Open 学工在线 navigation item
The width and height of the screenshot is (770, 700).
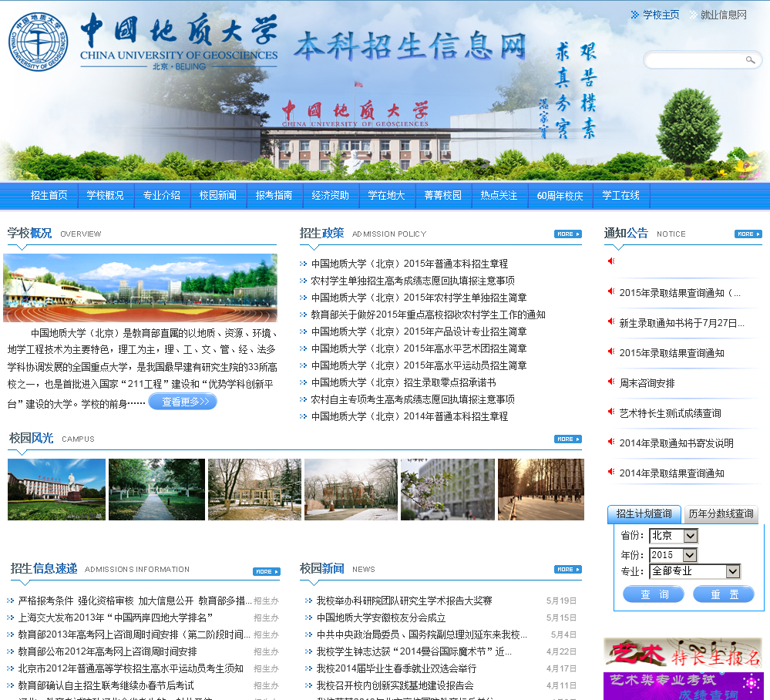pos(620,196)
